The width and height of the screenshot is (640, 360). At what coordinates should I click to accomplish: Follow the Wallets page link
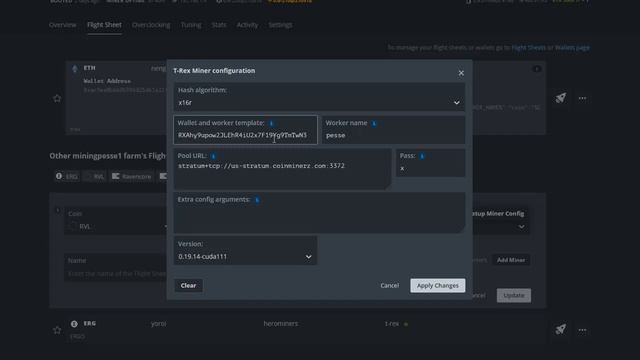coord(572,48)
